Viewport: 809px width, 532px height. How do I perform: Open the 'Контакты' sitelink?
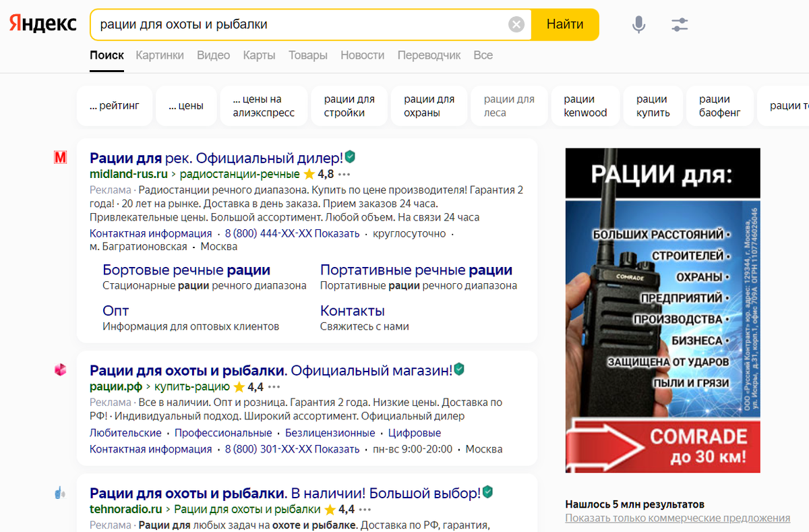pyautogui.click(x=353, y=310)
